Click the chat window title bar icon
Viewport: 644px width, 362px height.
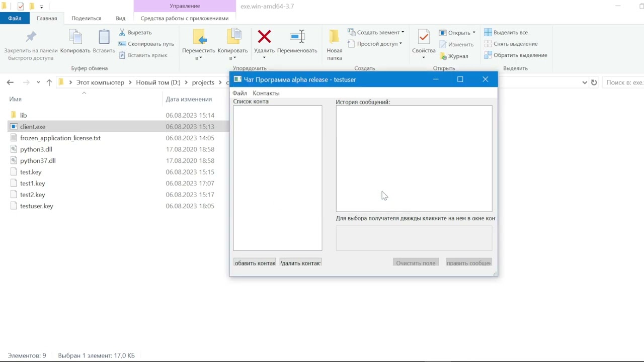pyautogui.click(x=237, y=79)
